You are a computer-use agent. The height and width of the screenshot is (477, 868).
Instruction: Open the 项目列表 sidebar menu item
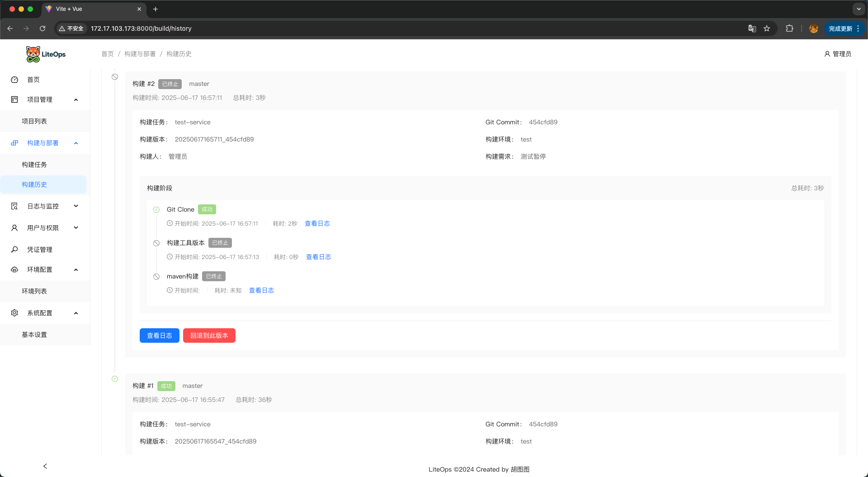(x=34, y=121)
